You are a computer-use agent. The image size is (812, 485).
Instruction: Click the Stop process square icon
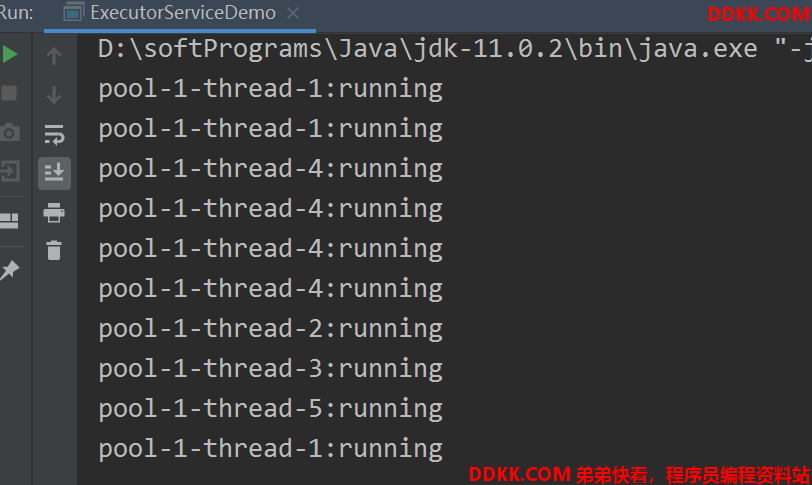[9, 93]
